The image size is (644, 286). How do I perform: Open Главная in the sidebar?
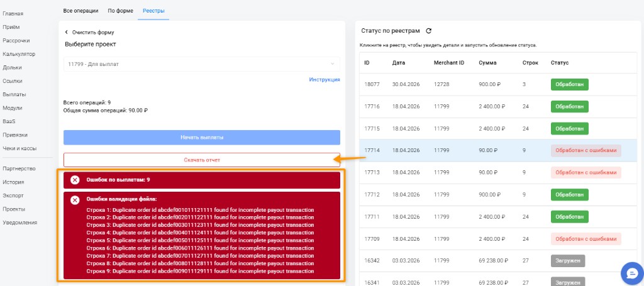(x=13, y=14)
